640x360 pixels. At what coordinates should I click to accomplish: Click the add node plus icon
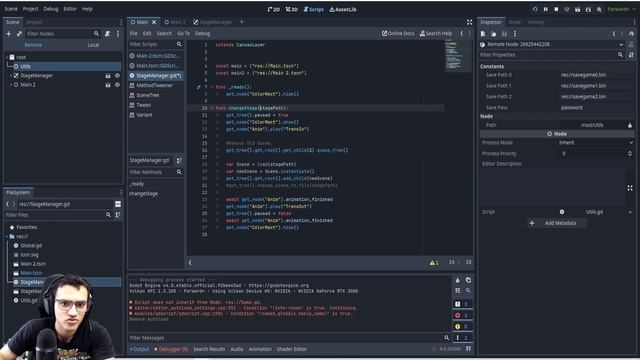tap(9, 34)
